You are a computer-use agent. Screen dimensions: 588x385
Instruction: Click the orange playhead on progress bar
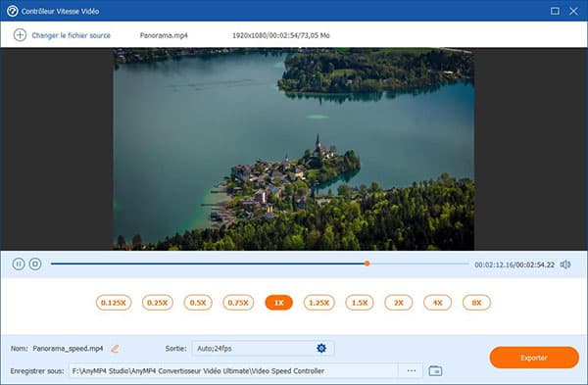tap(367, 264)
